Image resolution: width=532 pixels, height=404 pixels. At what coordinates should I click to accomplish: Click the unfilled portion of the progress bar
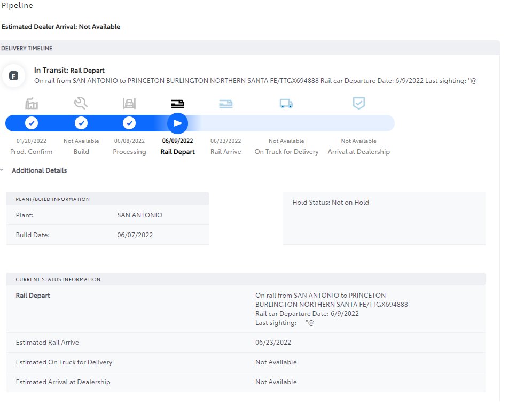(292, 123)
